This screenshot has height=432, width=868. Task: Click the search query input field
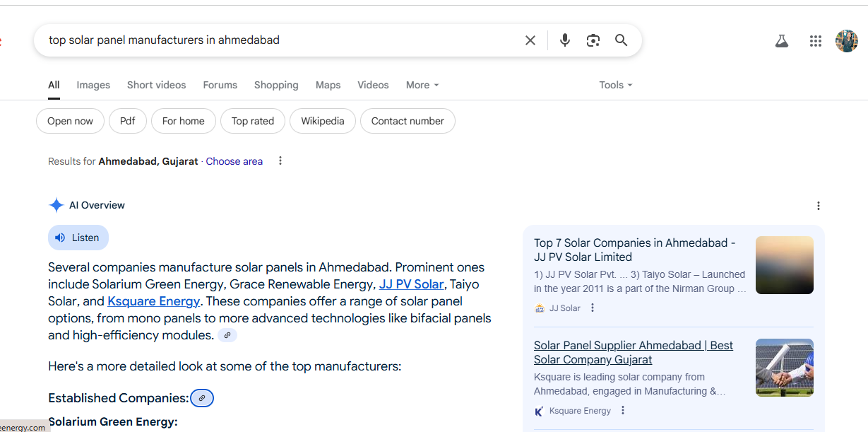coord(283,40)
